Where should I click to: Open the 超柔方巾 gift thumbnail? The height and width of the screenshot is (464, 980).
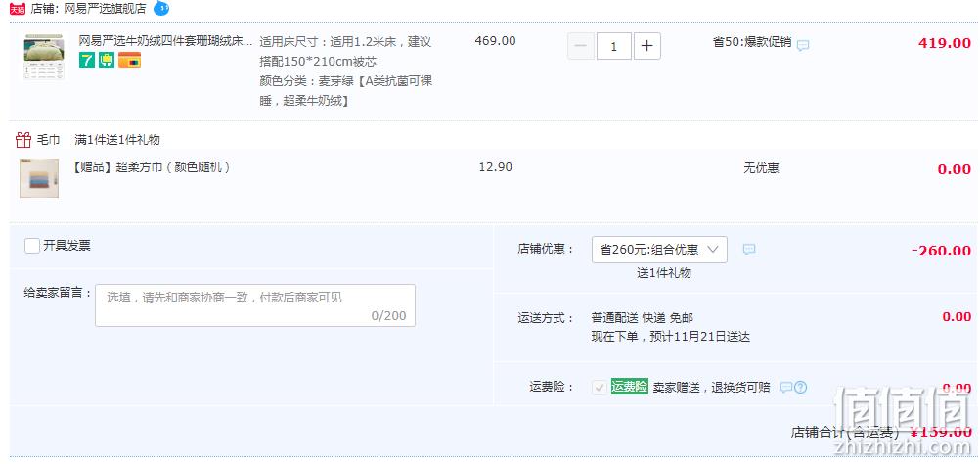click(39, 178)
